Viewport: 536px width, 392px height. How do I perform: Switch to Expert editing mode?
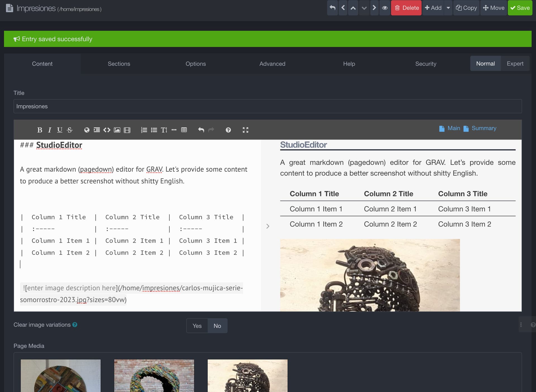[515, 64]
